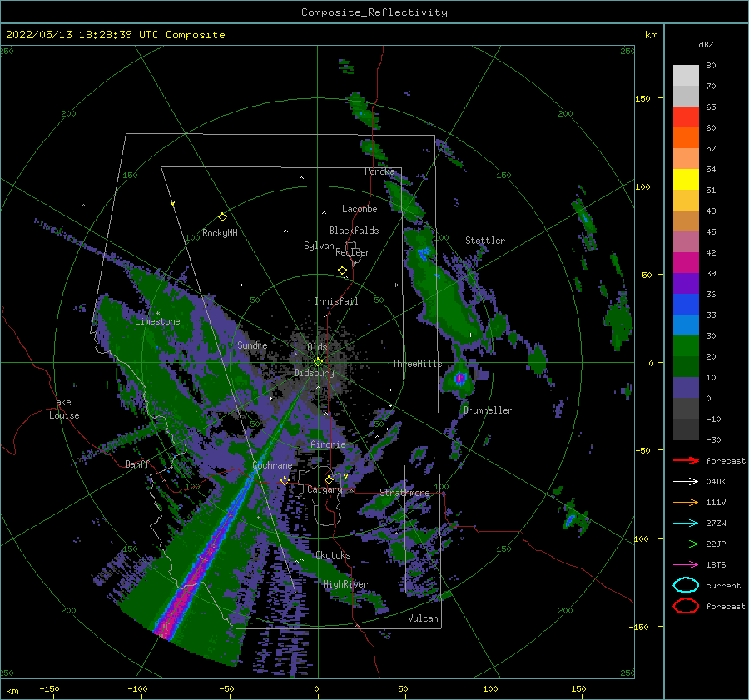Click the Ponoka city label
Screen dimensions: 749x700
(x=379, y=171)
